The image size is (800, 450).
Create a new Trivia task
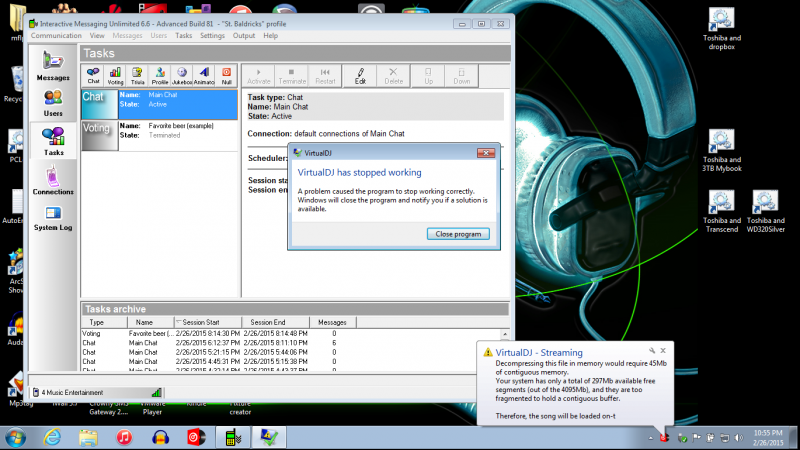click(x=137, y=76)
